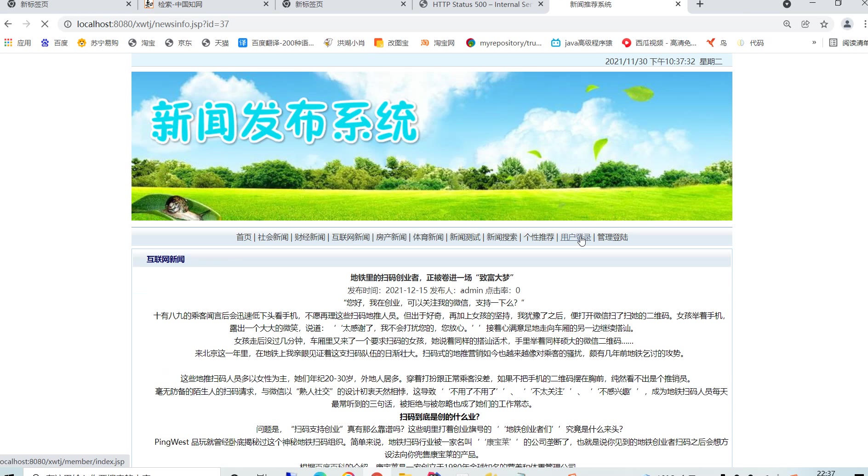
Task: Open the 应用 apps grid bookmark
Action: pos(17,43)
